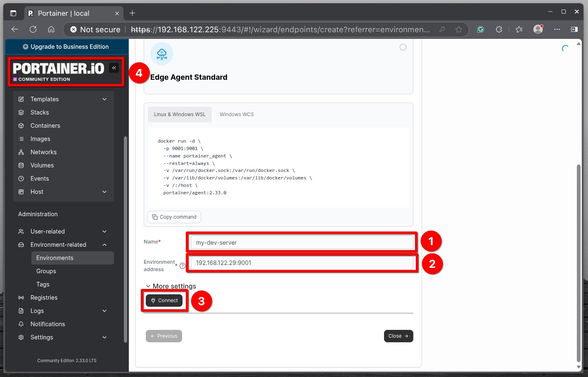
Task: Click the favorites star in address bar
Action: click(459, 29)
